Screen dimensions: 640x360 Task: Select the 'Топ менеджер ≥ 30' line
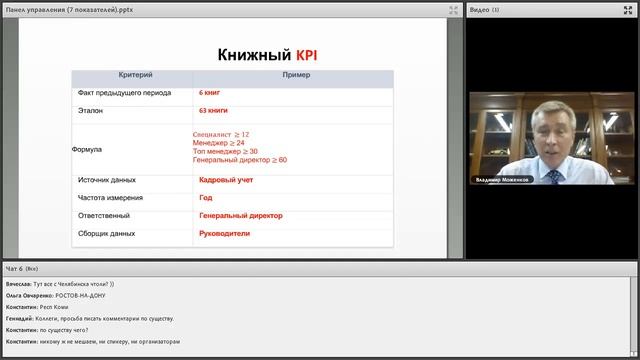coord(225,151)
